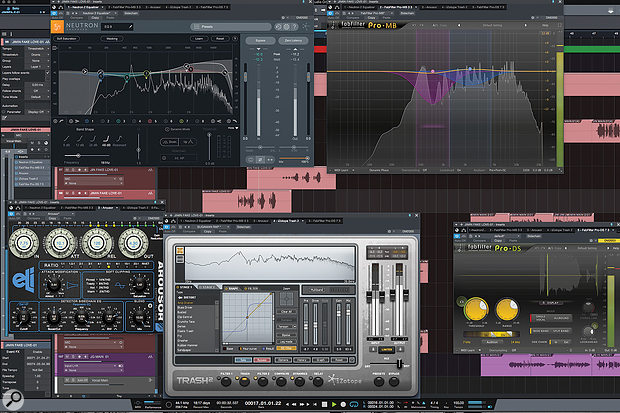Open the Follow chords Off dropdown

38,91
